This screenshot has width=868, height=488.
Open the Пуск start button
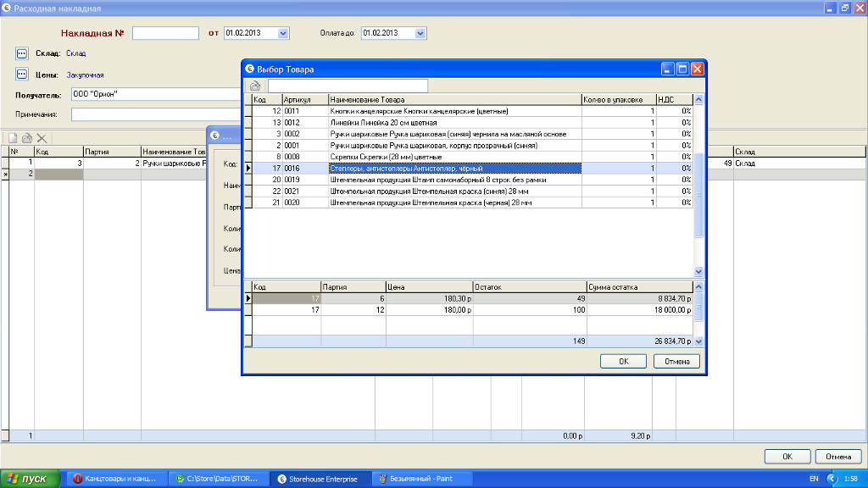coord(30,479)
